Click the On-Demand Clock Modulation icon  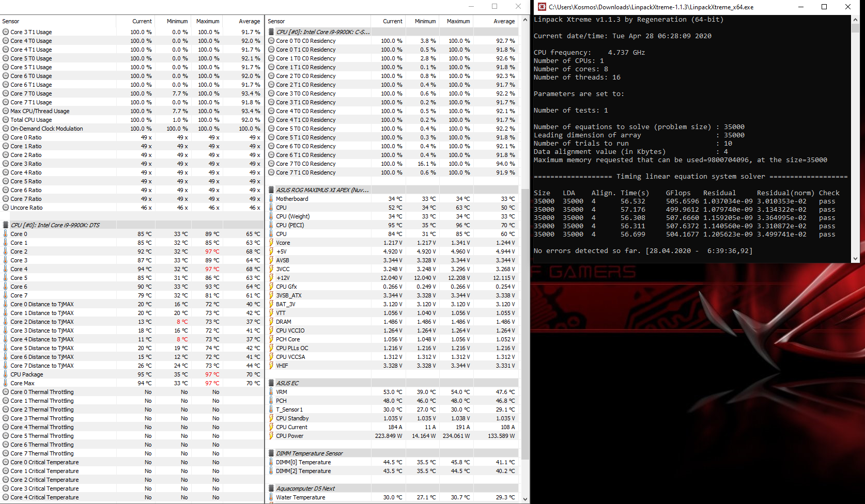click(x=6, y=129)
